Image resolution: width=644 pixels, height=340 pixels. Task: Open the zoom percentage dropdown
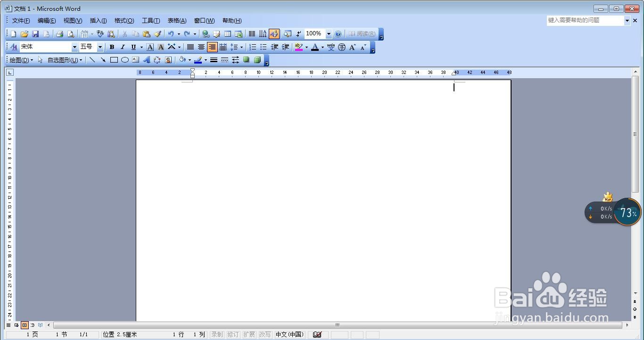329,34
